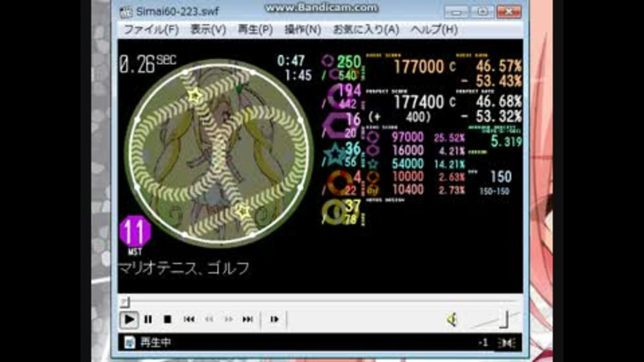Image resolution: width=644 pixels, height=362 pixels.
Task: Mute the audio with the speaker icon
Action: click(x=452, y=319)
